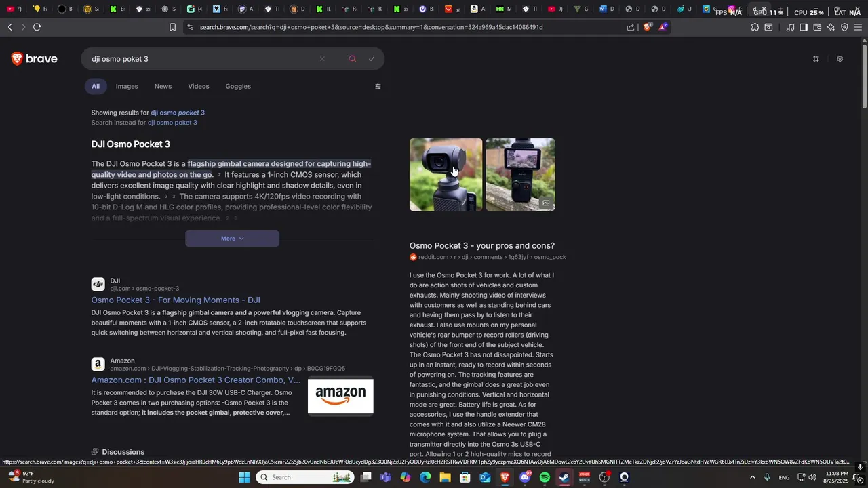
Task: Show hidden system tray icons
Action: coord(752,477)
